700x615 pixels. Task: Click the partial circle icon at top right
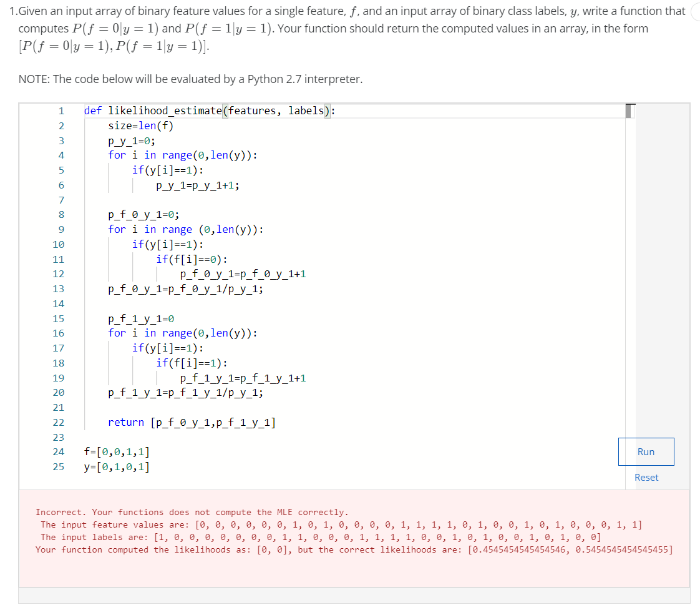695,11
